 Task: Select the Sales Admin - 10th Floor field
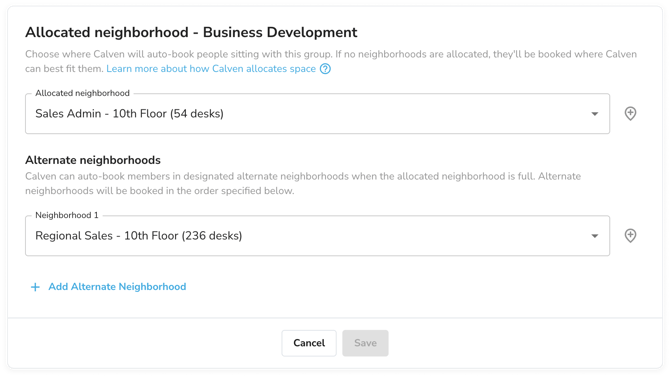(317, 114)
